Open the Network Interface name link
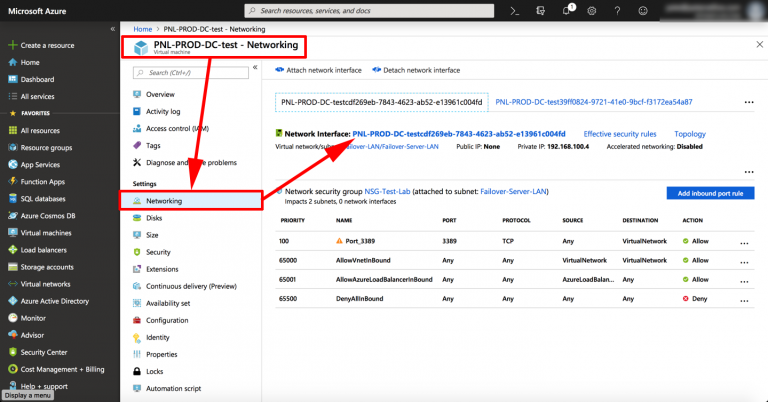This screenshot has height=402, width=768. 459,134
